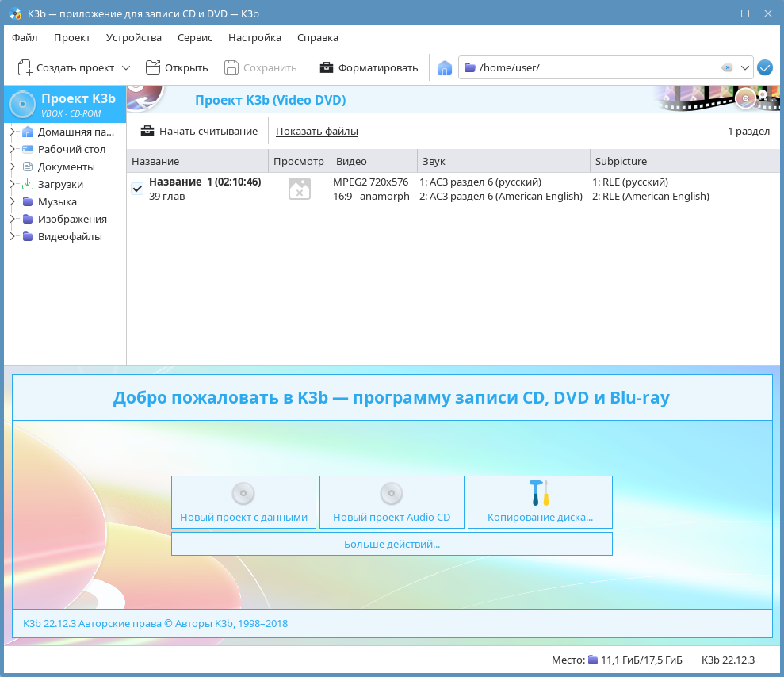Uncheck the Название 1 title checkbox
The width and height of the screenshot is (784, 677).
137,189
